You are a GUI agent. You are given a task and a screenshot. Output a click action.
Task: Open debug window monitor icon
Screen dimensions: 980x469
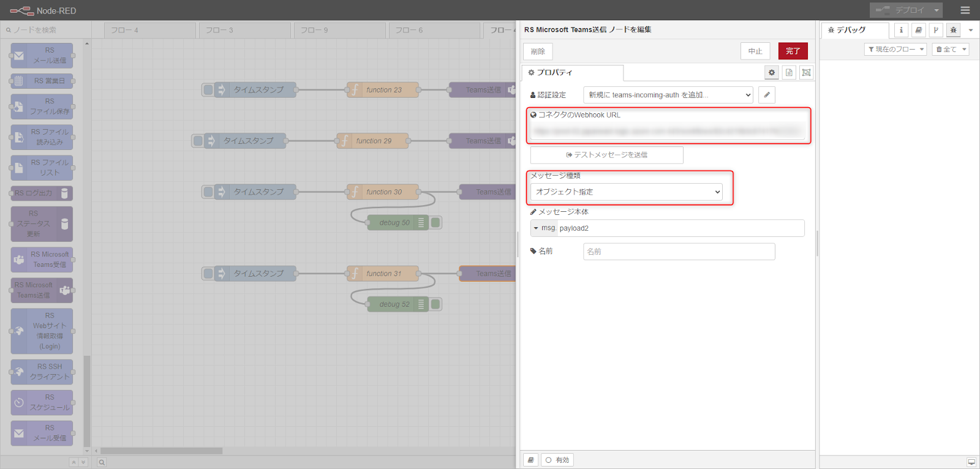pyautogui.click(x=971, y=462)
